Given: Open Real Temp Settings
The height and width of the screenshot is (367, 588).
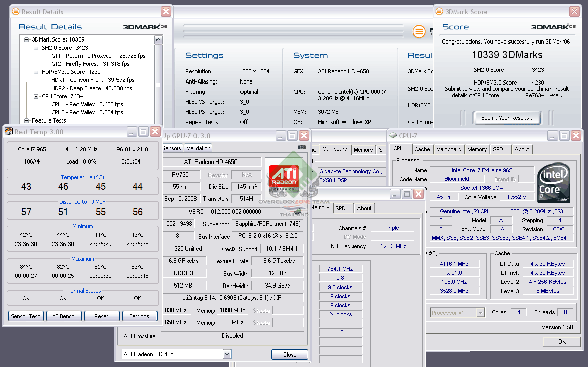Looking at the screenshot, I should (139, 316).
